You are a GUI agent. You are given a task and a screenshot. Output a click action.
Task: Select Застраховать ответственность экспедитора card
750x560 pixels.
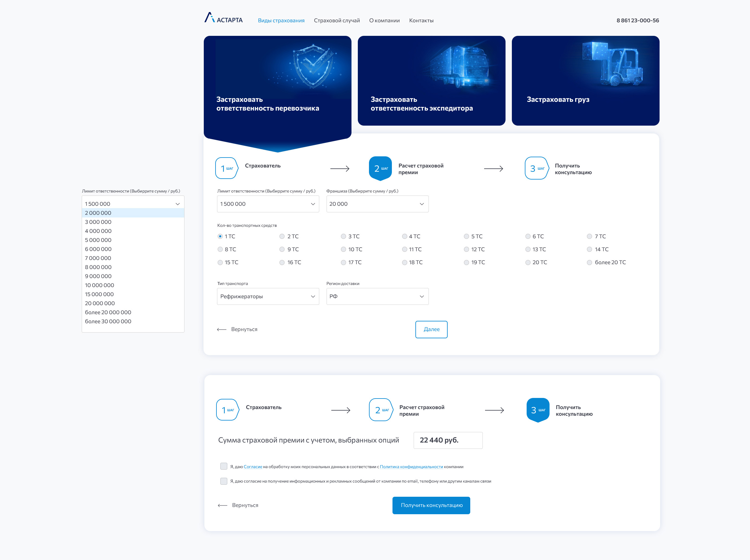click(x=431, y=81)
